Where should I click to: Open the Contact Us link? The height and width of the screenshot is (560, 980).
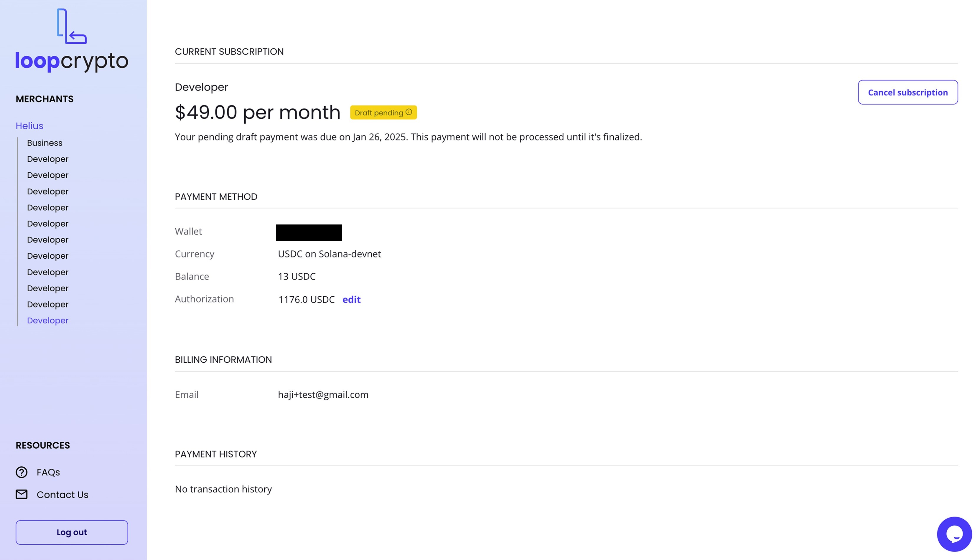click(62, 495)
